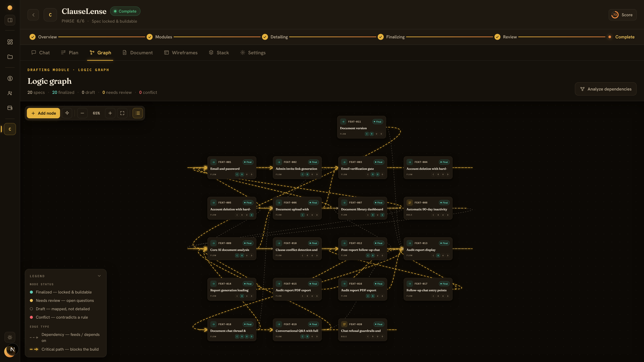The width and height of the screenshot is (644, 362).
Task: Open the dashboard grid icon in sidebar
Action: (x=10, y=42)
